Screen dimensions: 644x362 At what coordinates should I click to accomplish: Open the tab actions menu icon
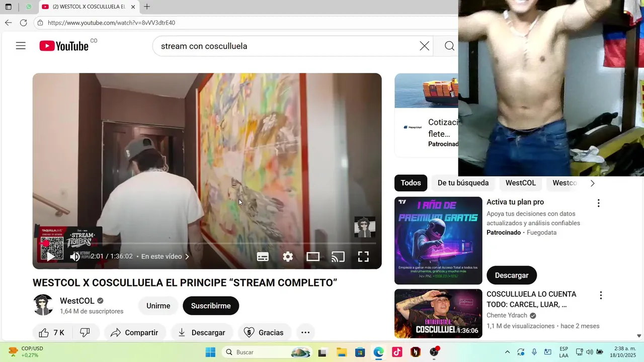click(8, 7)
